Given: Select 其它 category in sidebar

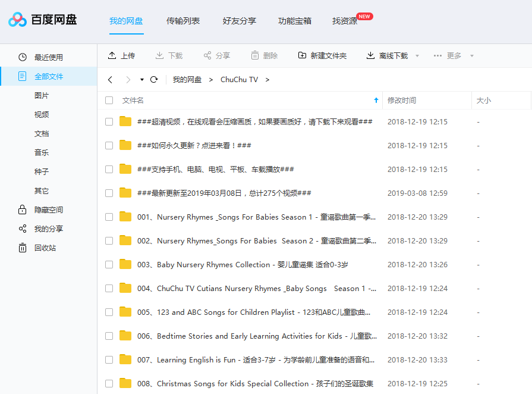Looking at the screenshot, I should pos(42,190).
